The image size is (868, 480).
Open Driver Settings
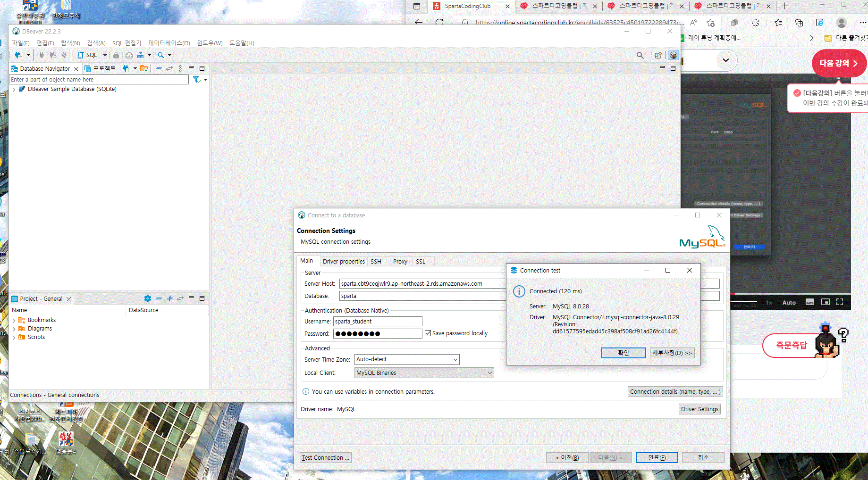pyautogui.click(x=699, y=409)
